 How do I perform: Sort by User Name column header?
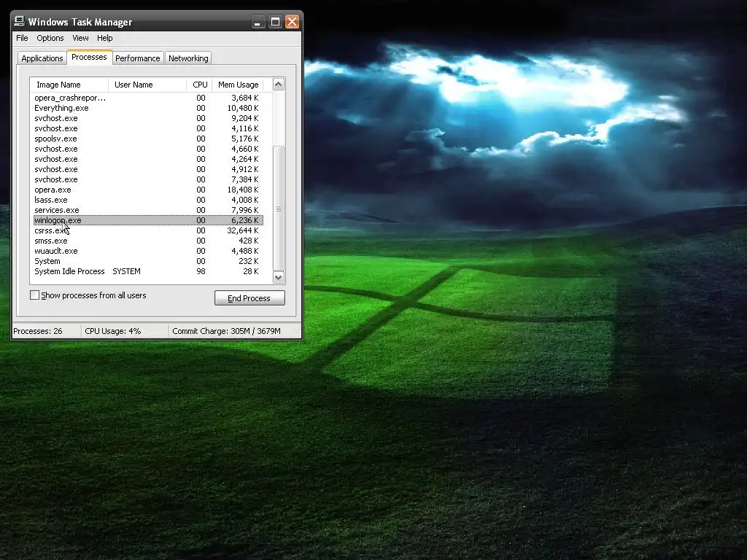[147, 85]
